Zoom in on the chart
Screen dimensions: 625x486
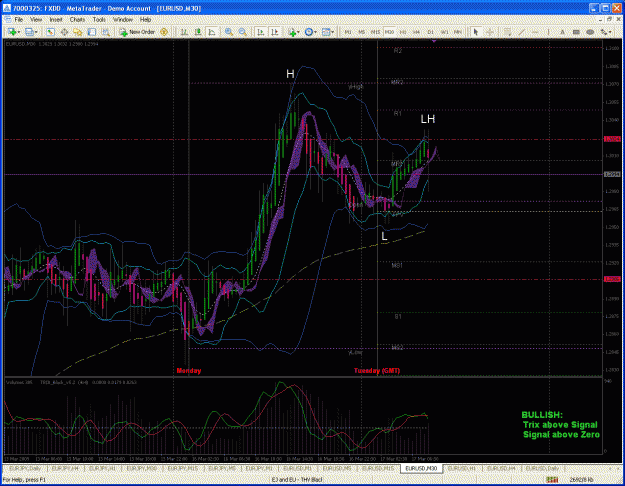[x=229, y=32]
